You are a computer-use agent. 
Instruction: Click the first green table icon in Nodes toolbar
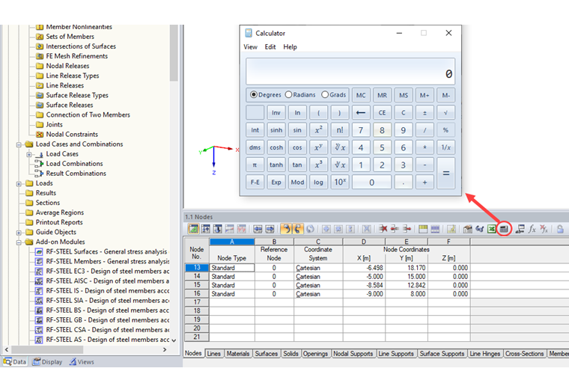193,229
